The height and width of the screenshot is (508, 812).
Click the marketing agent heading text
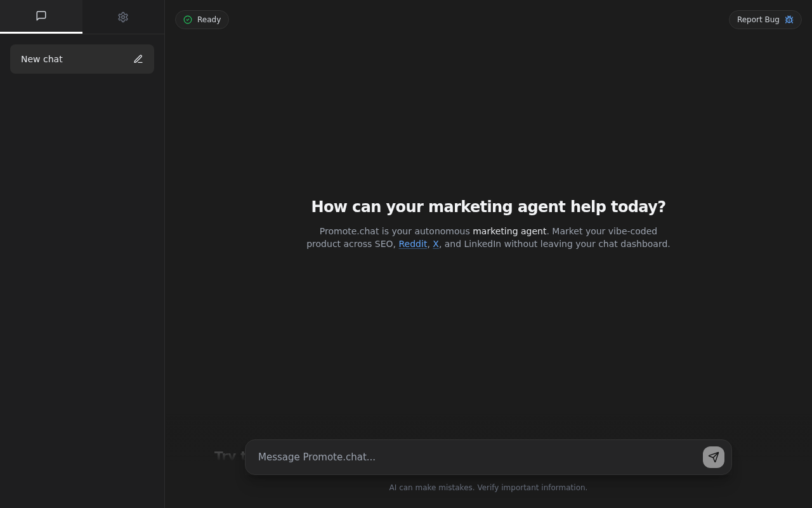(x=488, y=207)
